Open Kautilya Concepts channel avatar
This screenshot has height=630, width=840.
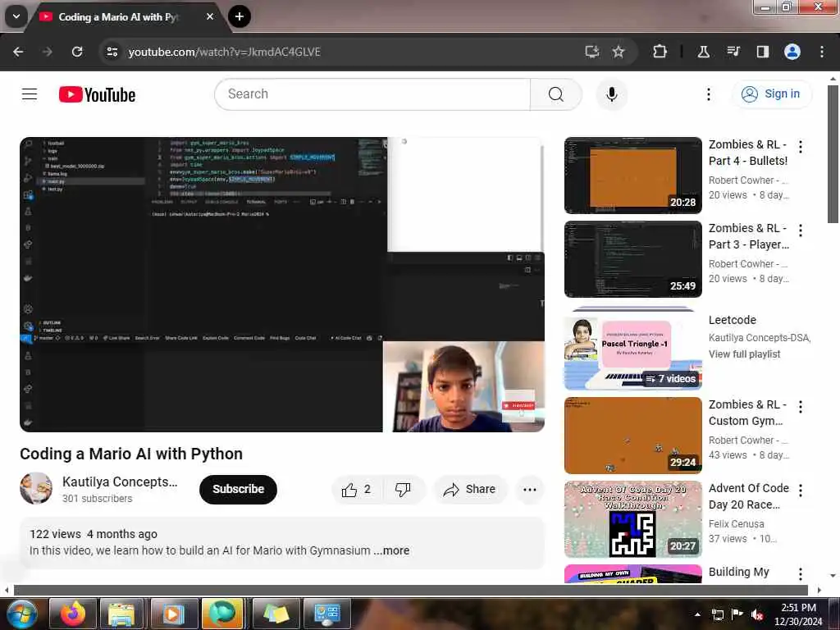36,488
